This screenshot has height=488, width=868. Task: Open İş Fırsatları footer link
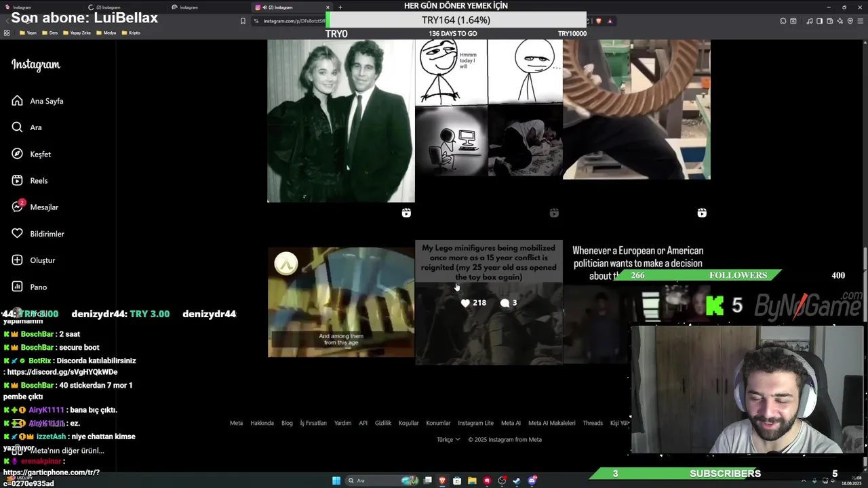(313, 423)
